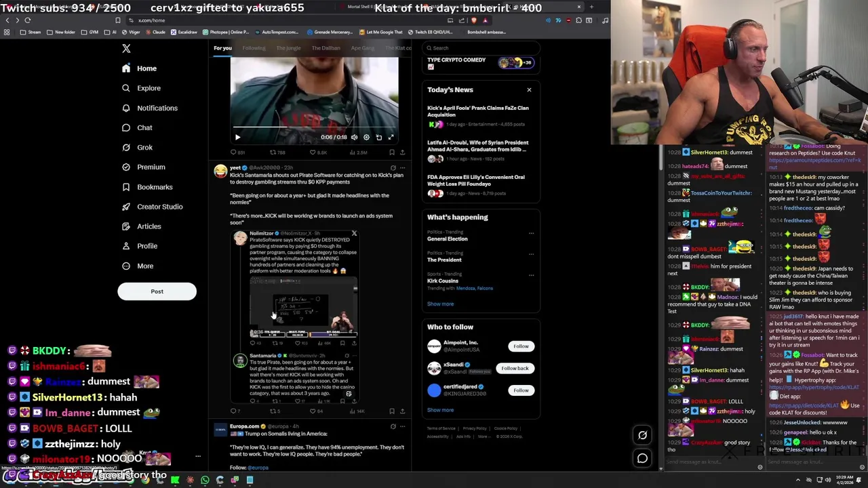Open the floating messages button
Image resolution: width=868 pixels, height=488 pixels.
(642, 459)
